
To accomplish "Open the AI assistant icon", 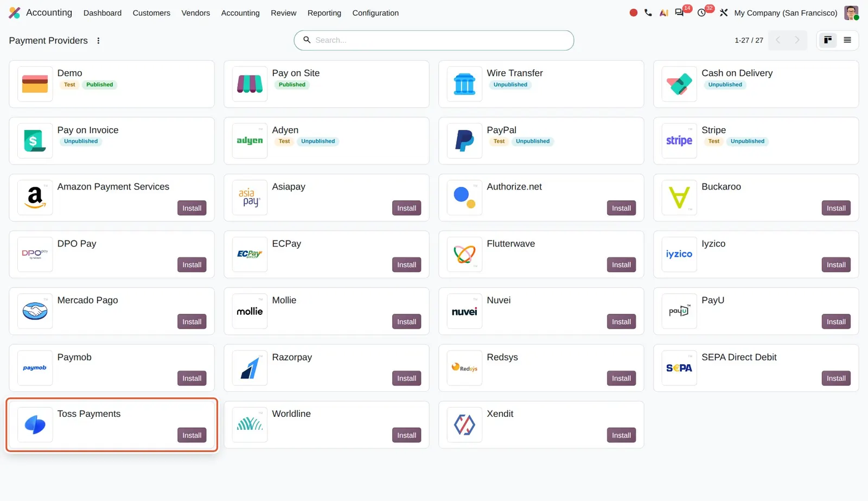I will coord(663,12).
